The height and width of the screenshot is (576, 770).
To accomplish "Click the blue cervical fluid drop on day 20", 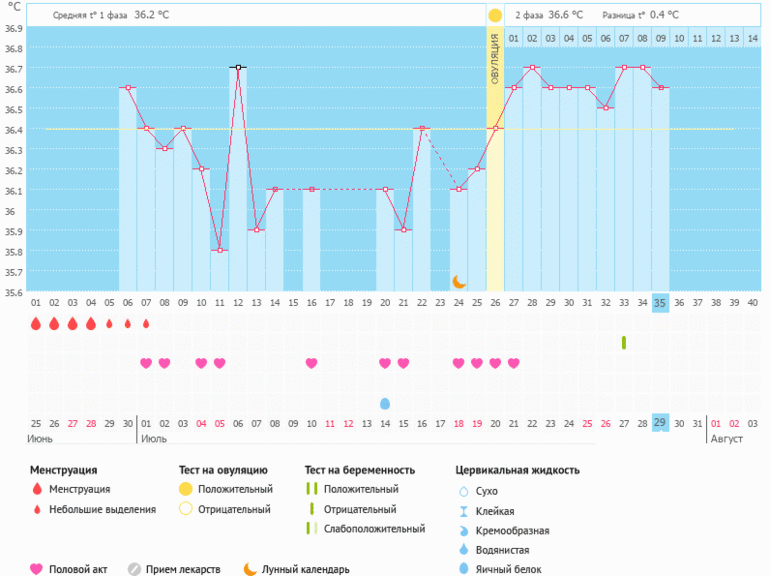I will (x=385, y=403).
